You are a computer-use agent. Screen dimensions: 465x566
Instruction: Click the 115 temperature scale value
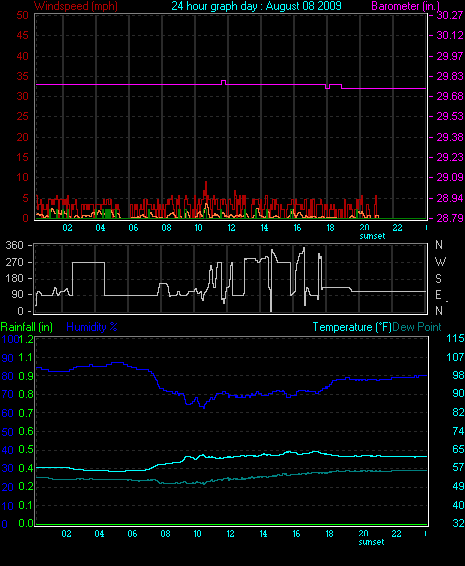click(x=455, y=338)
